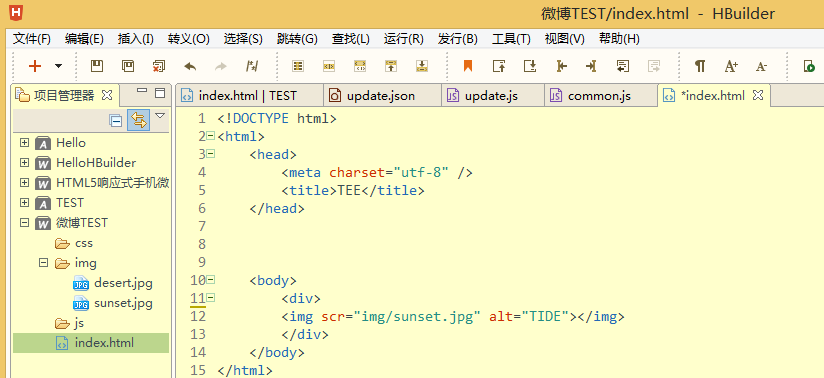Switch to the update.js tab

[493, 96]
